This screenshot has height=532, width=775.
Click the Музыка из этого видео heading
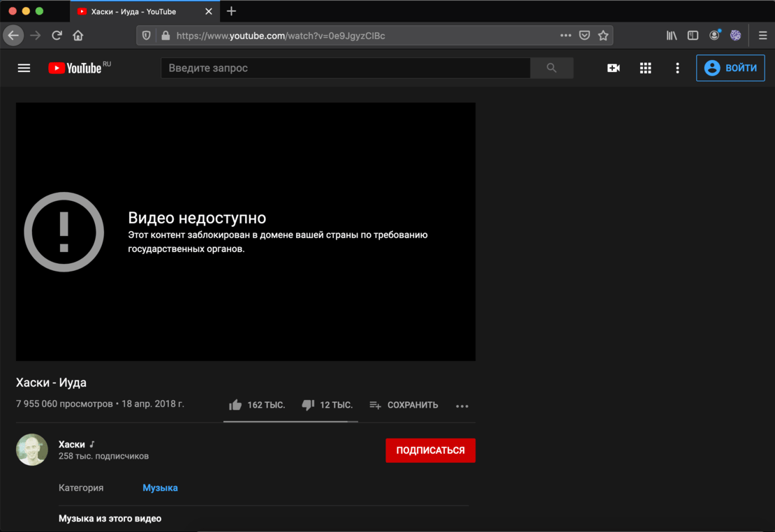pyautogui.click(x=110, y=519)
